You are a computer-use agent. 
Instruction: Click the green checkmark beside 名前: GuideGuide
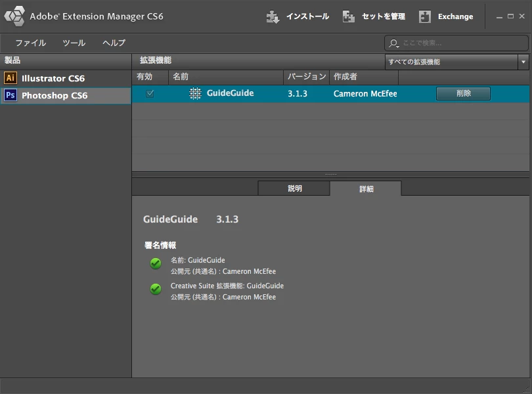click(156, 263)
